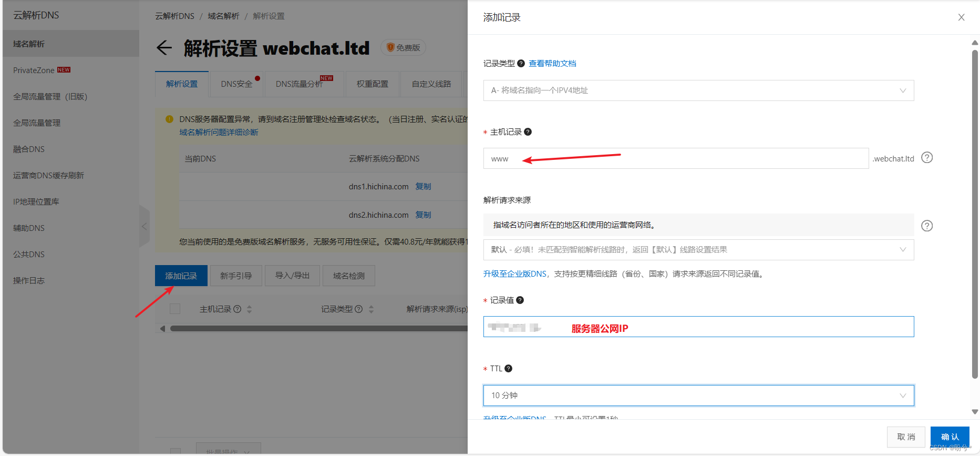980x456 pixels.
Task: Click the panel scrollbar down arrow
Action: tap(975, 412)
